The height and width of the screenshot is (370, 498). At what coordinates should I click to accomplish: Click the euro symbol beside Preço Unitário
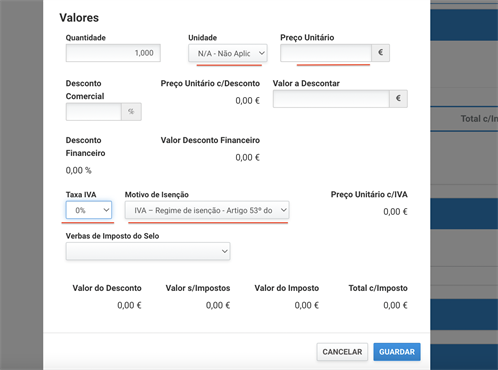coord(381,53)
